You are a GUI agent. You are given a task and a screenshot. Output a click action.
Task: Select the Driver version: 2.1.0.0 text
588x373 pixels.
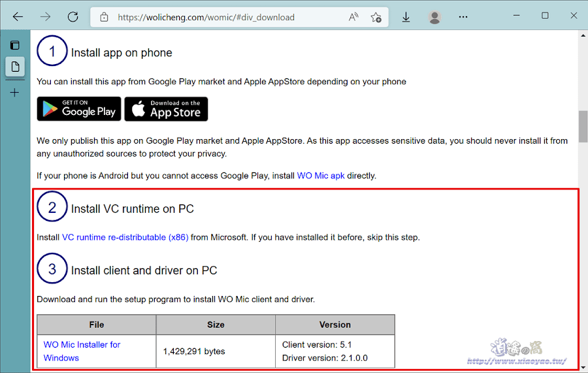[x=325, y=358]
